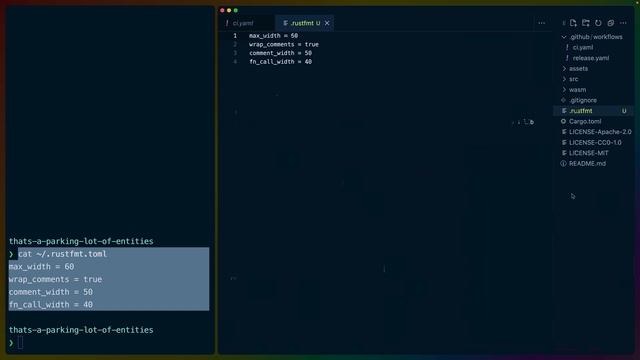Click 'wrap_comments = true' in terminal output
The image size is (640, 360).
(x=55, y=279)
